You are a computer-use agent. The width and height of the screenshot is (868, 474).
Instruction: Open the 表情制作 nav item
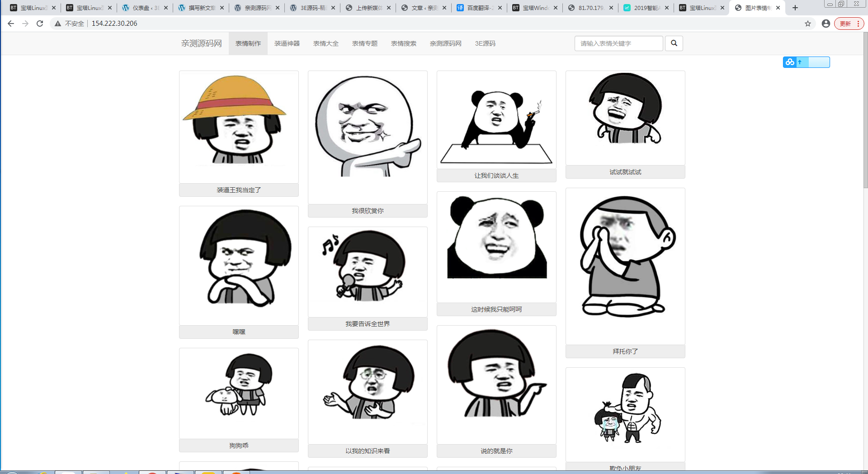pyautogui.click(x=248, y=43)
